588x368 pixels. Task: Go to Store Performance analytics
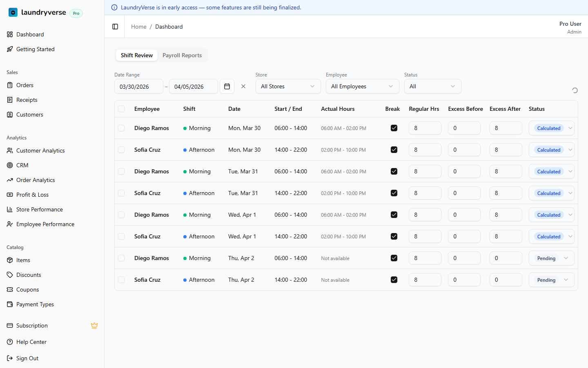(39, 209)
